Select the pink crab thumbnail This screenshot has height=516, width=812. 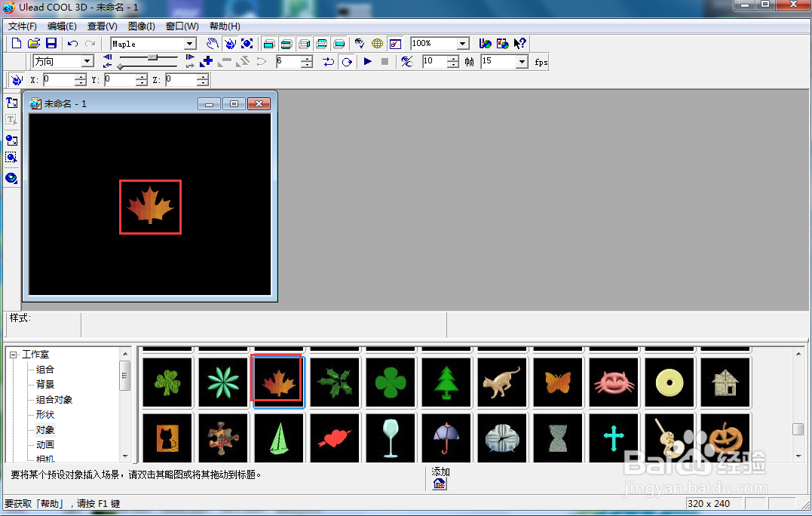click(x=614, y=382)
